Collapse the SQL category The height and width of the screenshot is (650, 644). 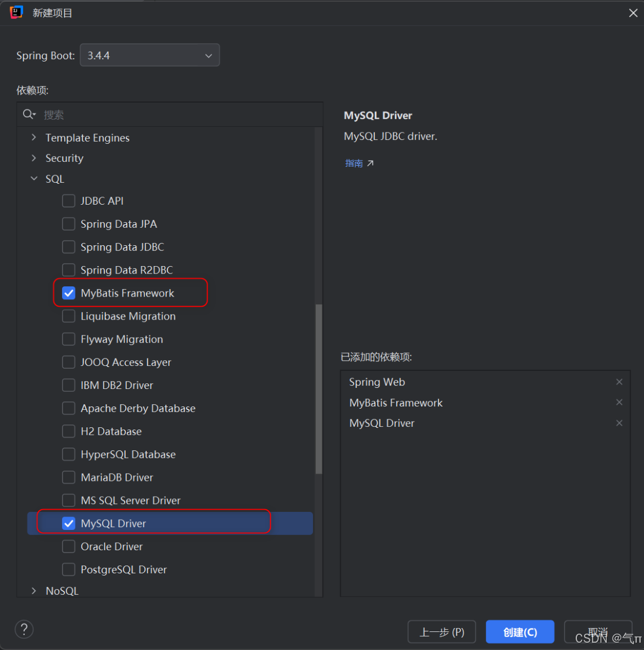pyautogui.click(x=34, y=179)
